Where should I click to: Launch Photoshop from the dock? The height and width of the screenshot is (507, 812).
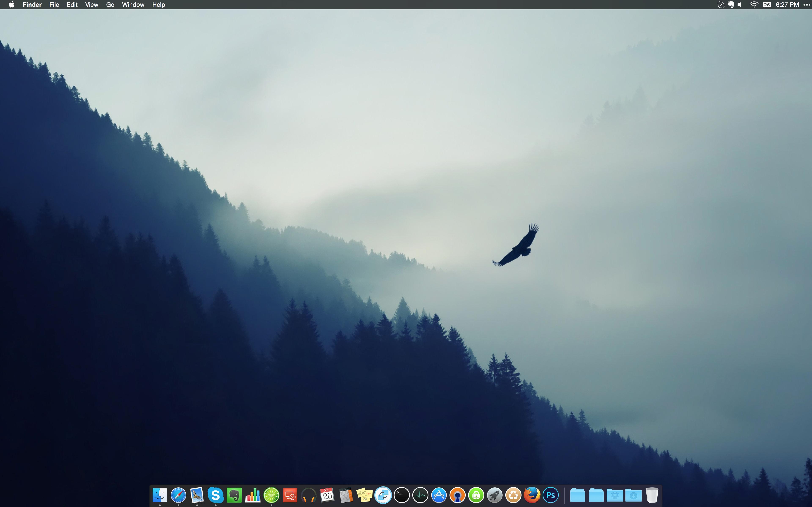[x=551, y=495]
